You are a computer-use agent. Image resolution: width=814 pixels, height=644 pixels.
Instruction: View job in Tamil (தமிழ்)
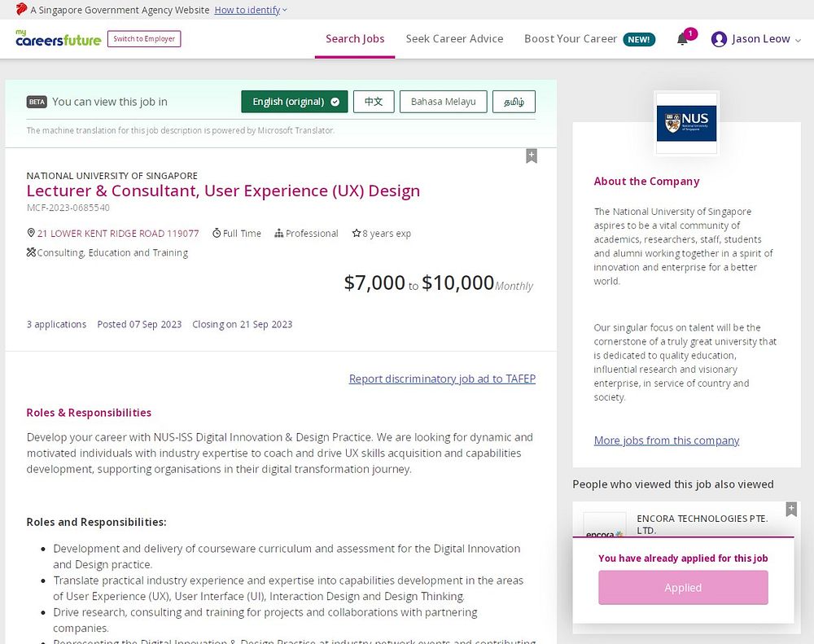click(x=514, y=102)
